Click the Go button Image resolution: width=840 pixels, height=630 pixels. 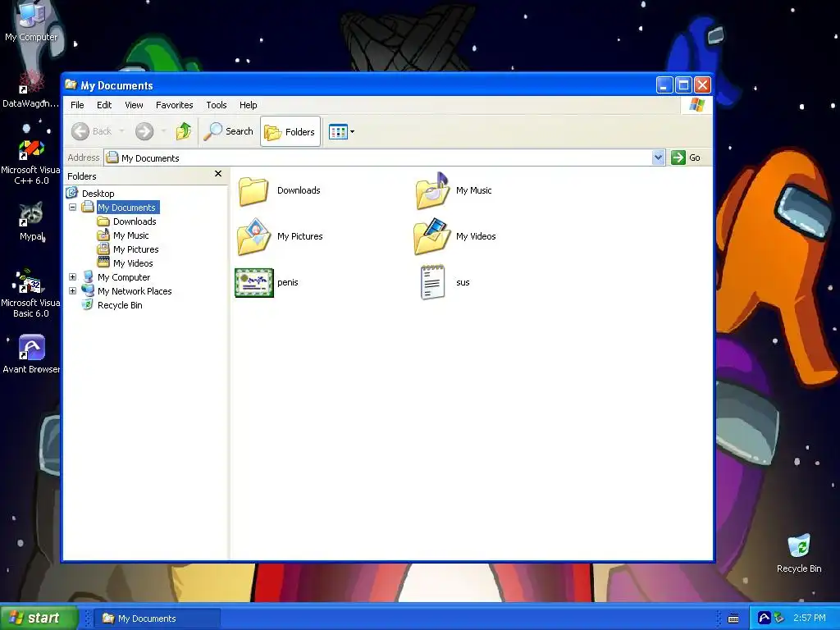(x=686, y=157)
